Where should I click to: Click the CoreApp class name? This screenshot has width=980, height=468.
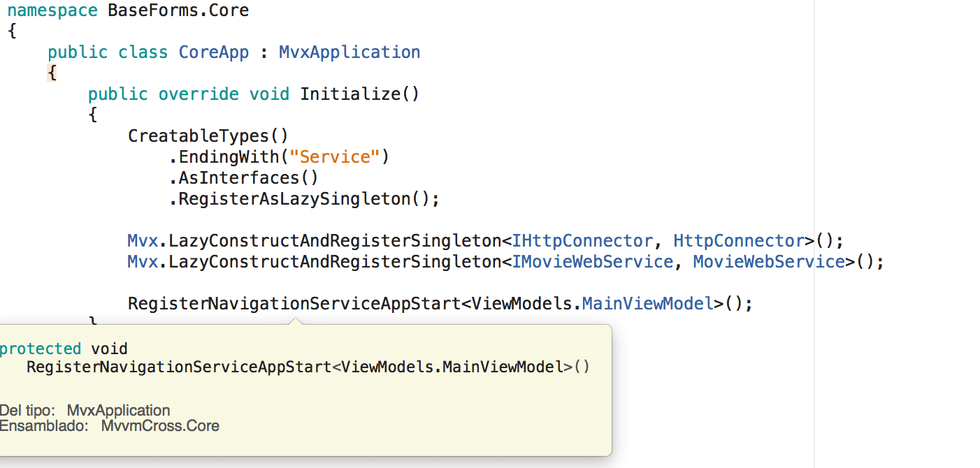click(214, 53)
